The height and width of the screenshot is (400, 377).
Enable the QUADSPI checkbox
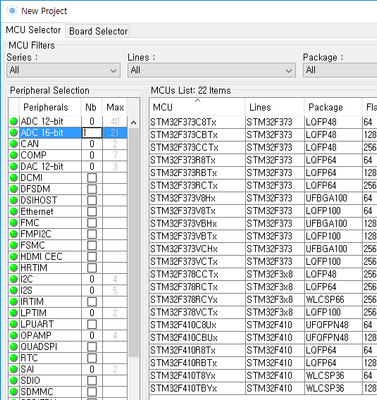click(92, 347)
